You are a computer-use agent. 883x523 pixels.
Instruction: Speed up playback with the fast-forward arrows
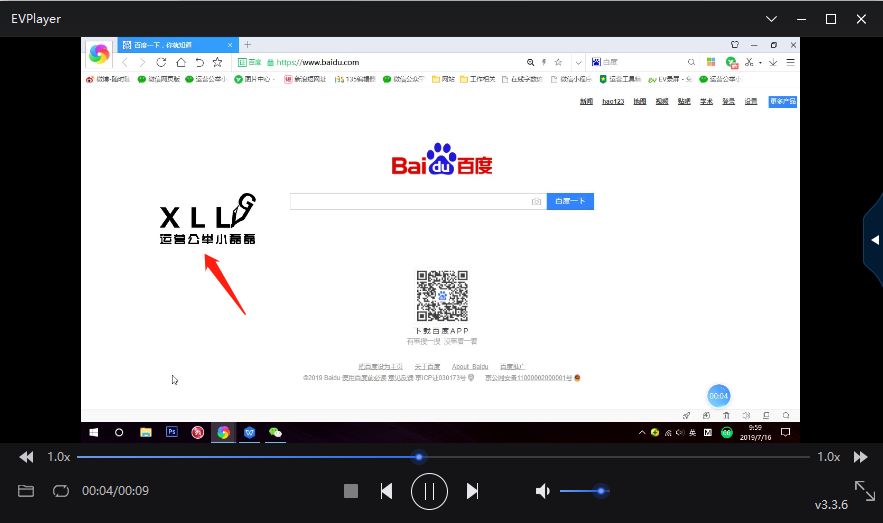(x=860, y=457)
